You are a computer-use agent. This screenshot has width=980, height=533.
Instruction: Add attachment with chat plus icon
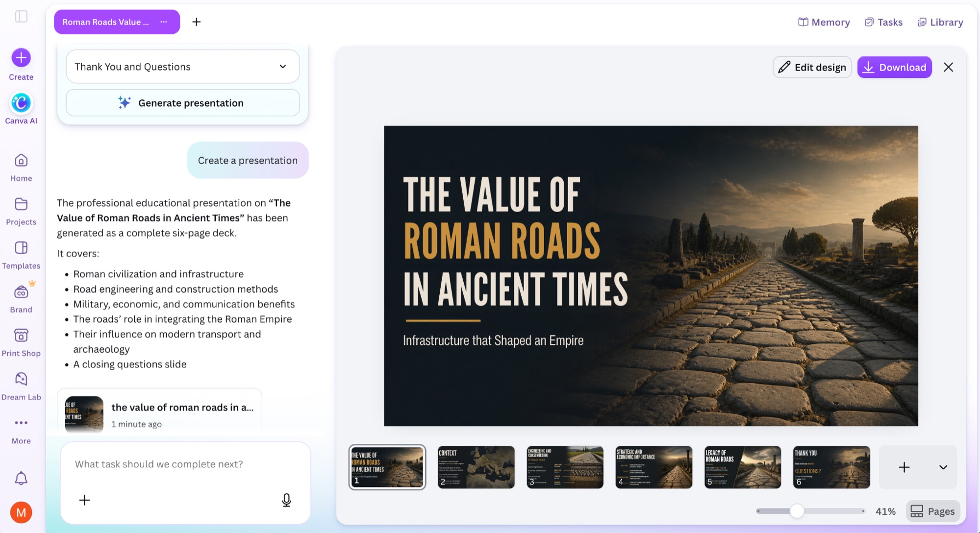[x=84, y=500]
